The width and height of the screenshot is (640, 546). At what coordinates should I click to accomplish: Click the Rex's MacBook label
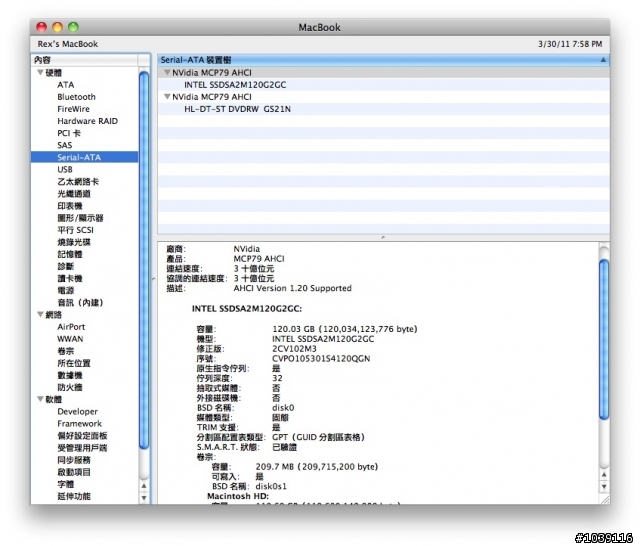(x=67, y=44)
